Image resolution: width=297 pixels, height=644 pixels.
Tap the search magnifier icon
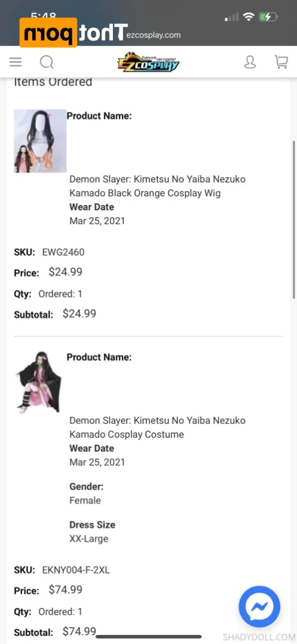[47, 62]
